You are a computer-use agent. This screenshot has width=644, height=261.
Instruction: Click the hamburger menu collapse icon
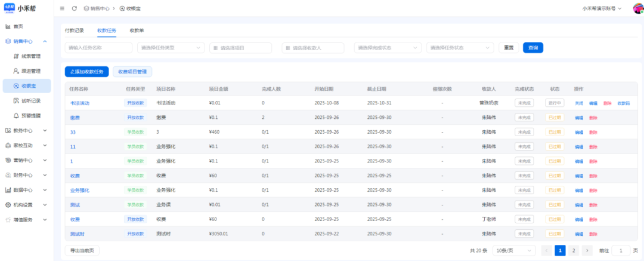(62, 8)
